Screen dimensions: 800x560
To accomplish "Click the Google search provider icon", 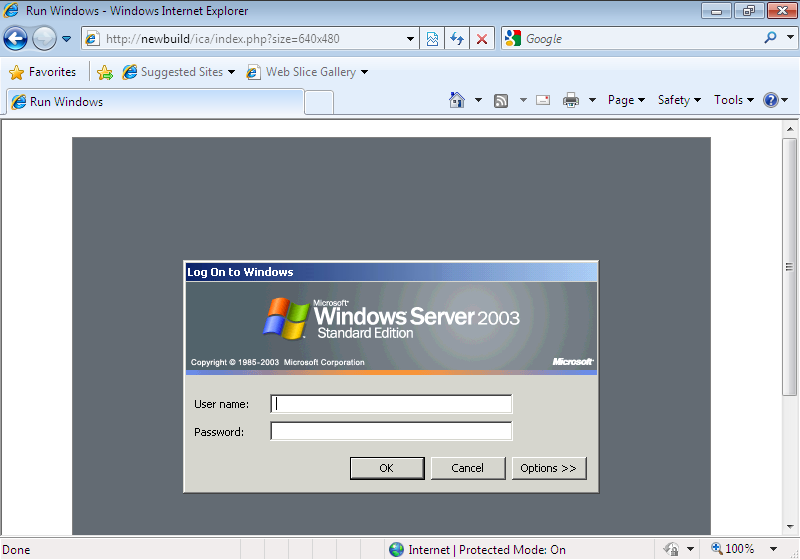I will point(513,38).
